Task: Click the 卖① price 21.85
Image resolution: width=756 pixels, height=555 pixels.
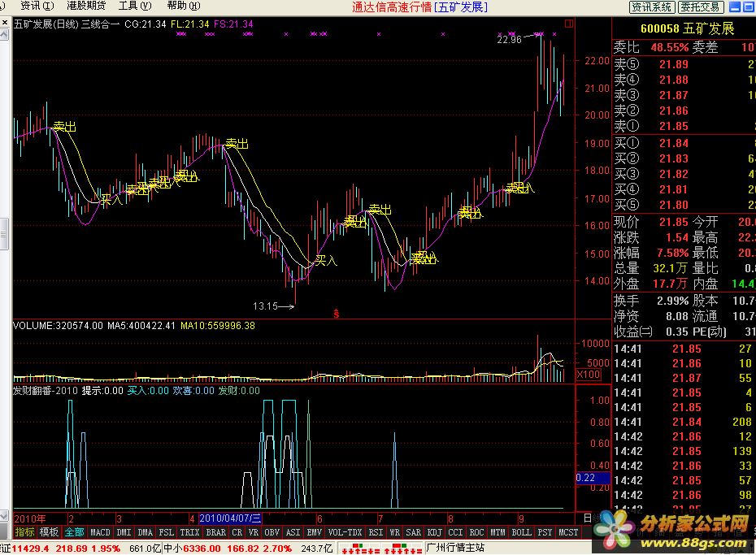Action: (674, 126)
